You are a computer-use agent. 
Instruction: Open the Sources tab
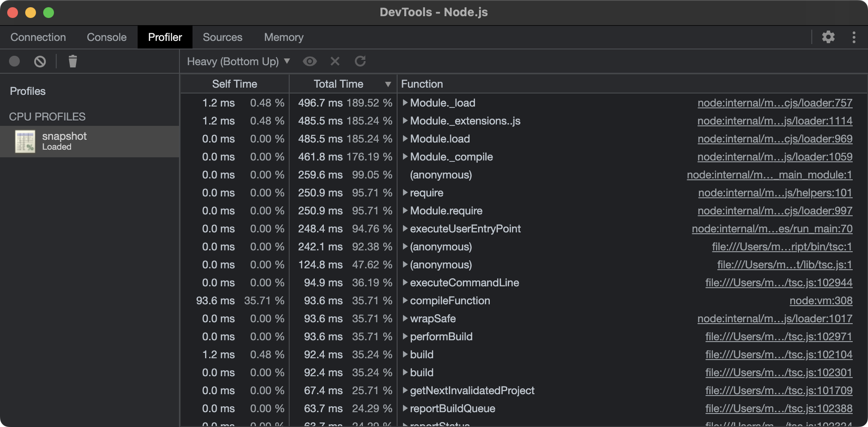click(222, 37)
